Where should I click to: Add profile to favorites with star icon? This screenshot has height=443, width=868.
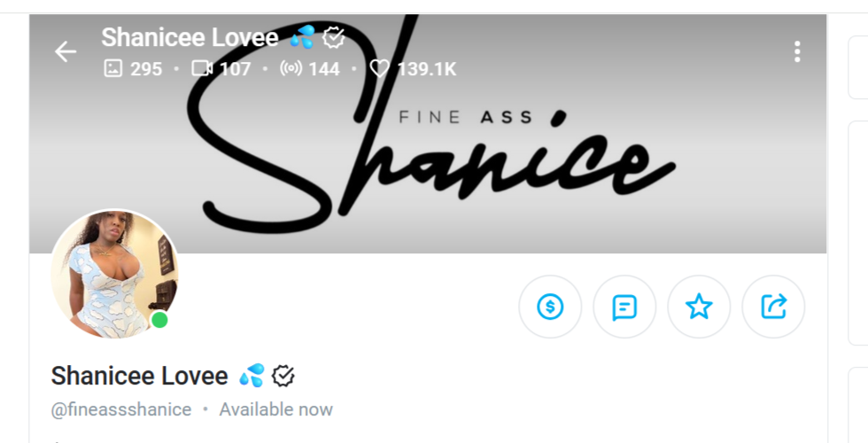[x=699, y=307]
